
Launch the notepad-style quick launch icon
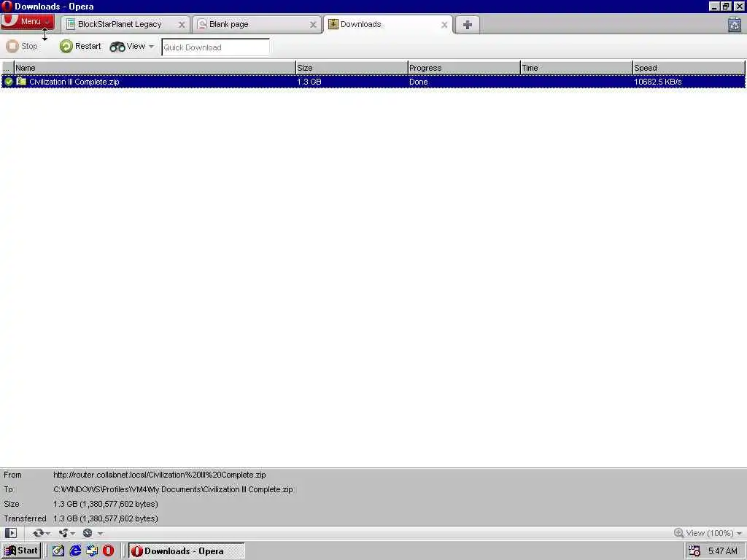click(x=58, y=551)
